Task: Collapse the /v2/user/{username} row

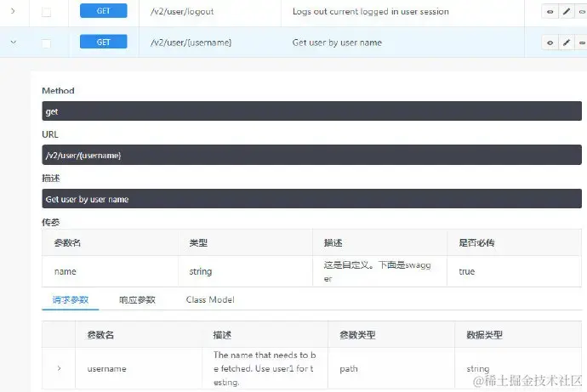Action: coord(14,43)
